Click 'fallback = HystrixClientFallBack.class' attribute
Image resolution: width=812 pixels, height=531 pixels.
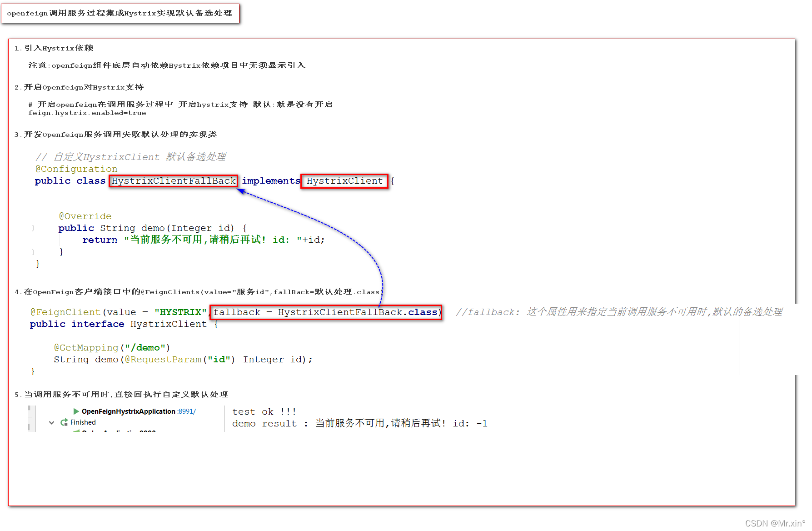pos(326,312)
